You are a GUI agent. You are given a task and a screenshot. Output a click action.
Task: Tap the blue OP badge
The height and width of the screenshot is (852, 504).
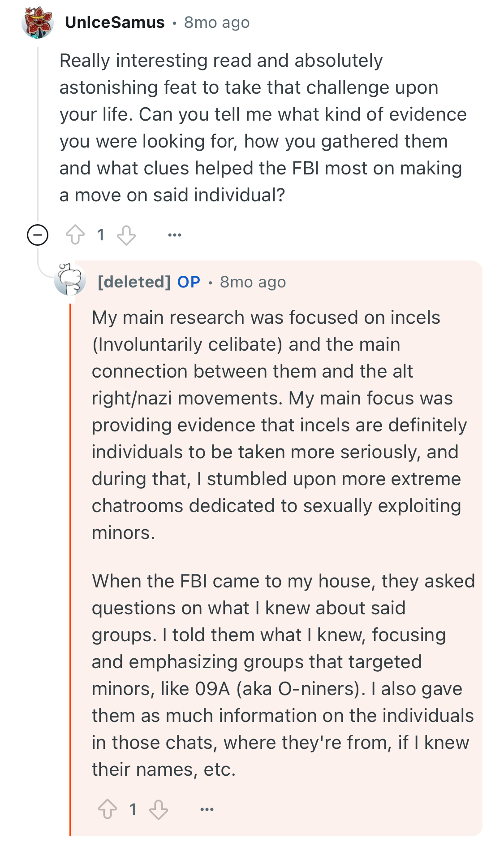(x=189, y=282)
